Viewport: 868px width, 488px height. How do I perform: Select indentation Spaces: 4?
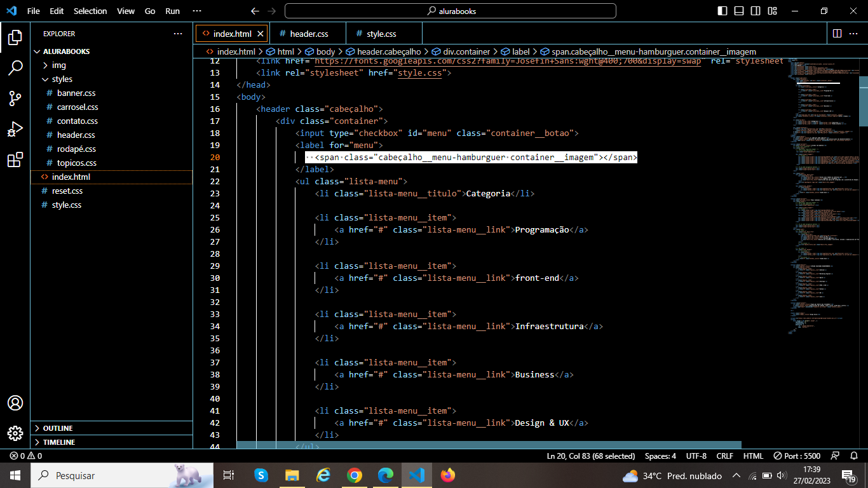(x=660, y=456)
